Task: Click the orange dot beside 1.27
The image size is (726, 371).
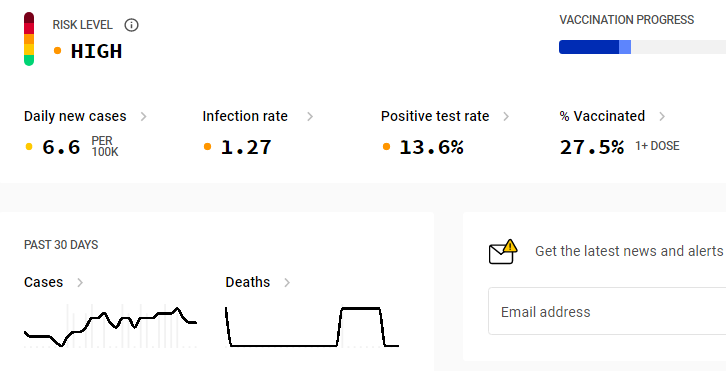Action: [207, 147]
